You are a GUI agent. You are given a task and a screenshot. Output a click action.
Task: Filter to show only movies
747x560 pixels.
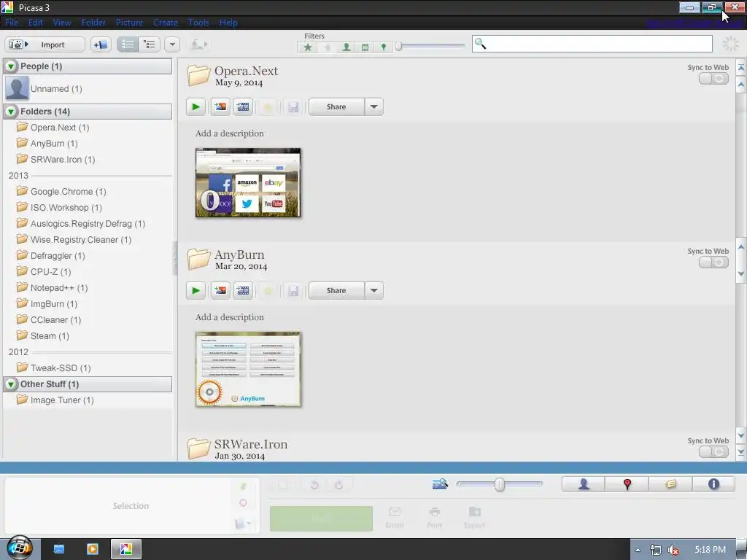(365, 47)
